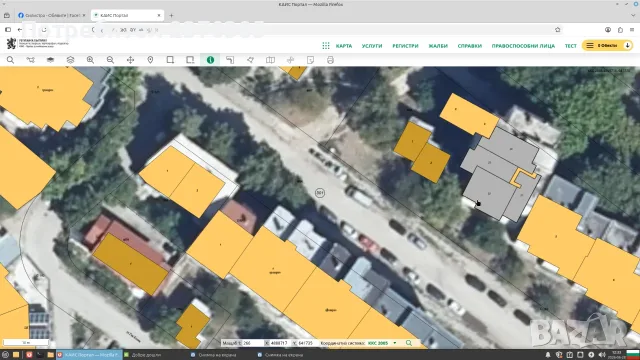Open the stacked layers list icon

pos(70,60)
